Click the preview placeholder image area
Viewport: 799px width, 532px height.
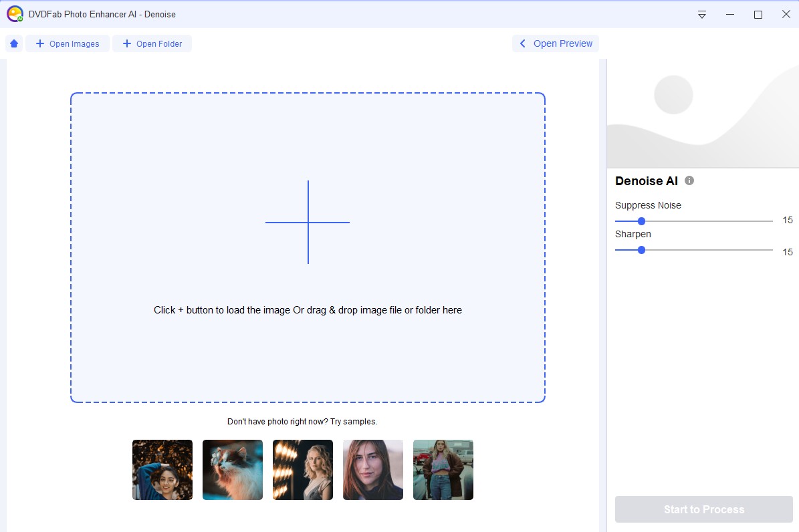click(x=703, y=113)
